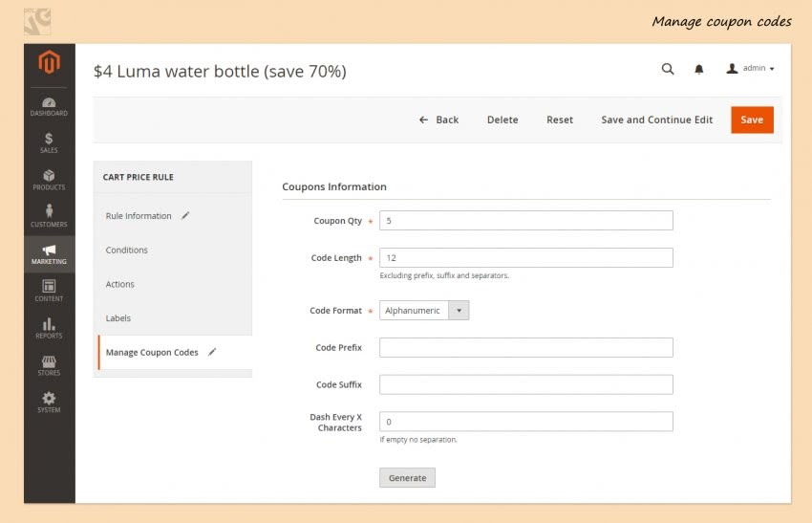Click the Reset button
Viewport: 812px width, 523px height.
[560, 120]
